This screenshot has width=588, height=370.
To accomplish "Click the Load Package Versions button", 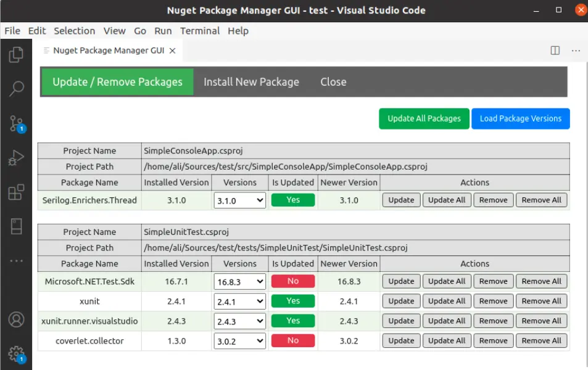I will tap(520, 118).
